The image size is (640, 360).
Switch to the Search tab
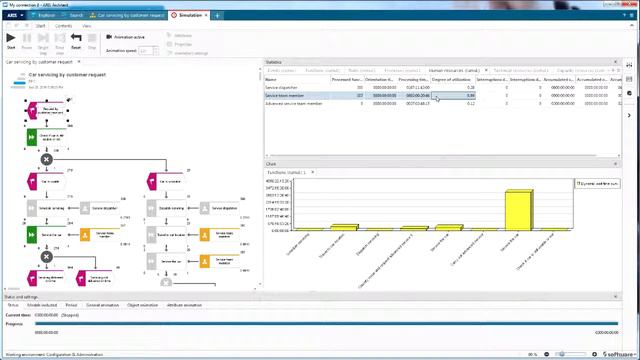click(73, 15)
